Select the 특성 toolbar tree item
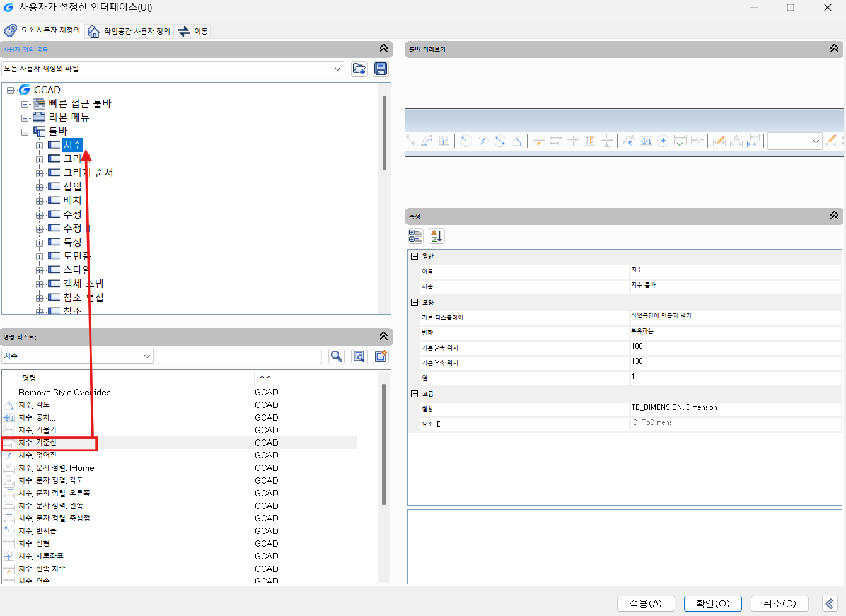The height and width of the screenshot is (616, 846). (x=72, y=242)
